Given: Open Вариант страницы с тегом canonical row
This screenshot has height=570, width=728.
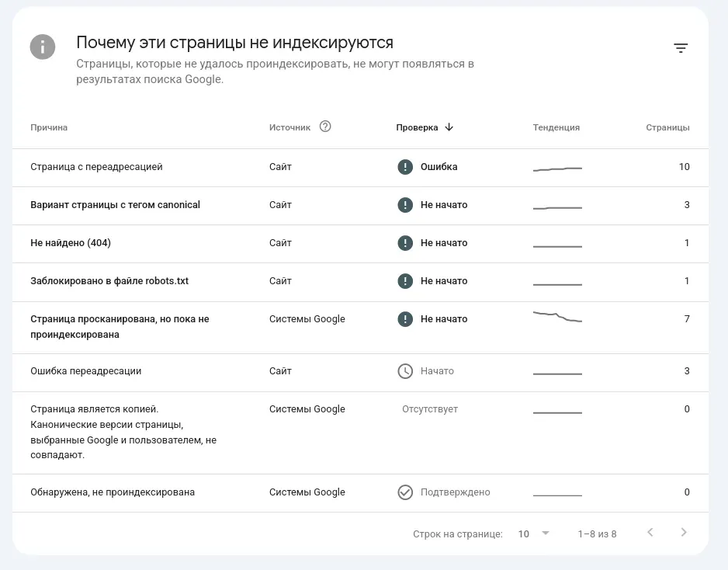Looking at the screenshot, I should pyautogui.click(x=360, y=206).
